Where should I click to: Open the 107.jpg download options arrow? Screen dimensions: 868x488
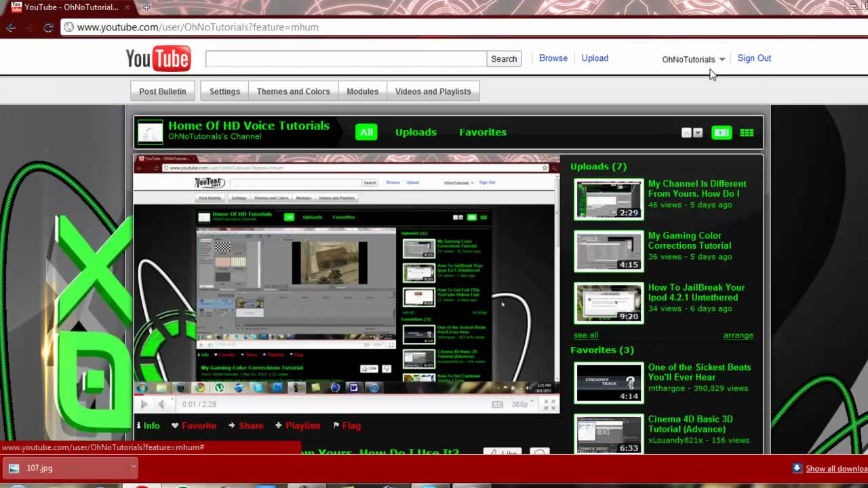[134, 468]
